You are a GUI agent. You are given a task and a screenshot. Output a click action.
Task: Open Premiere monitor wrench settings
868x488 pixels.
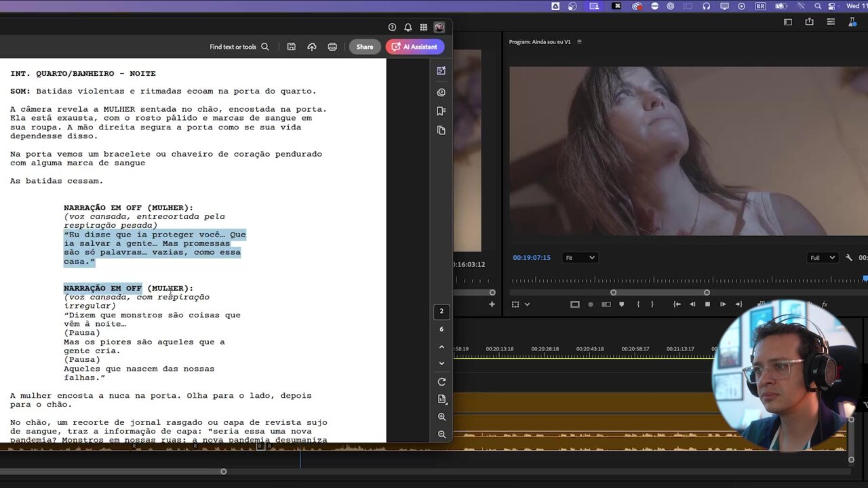coord(848,258)
